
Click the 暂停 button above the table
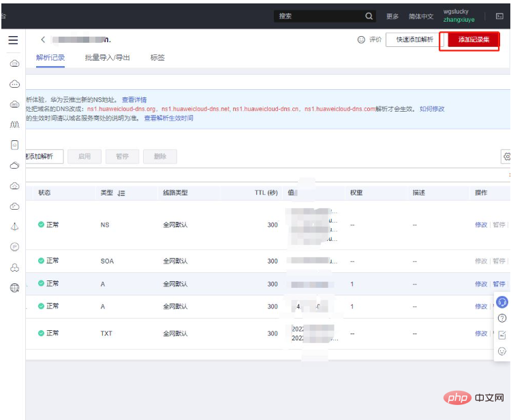122,157
